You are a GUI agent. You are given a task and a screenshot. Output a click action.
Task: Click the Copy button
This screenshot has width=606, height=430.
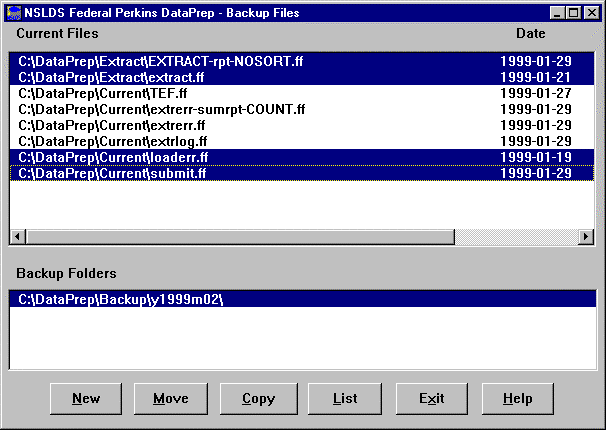point(259,399)
